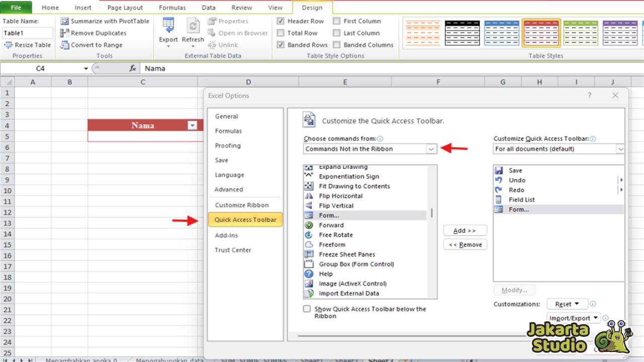Click the Insert Function fx icon
This screenshot has height=362, width=644.
tap(132, 68)
